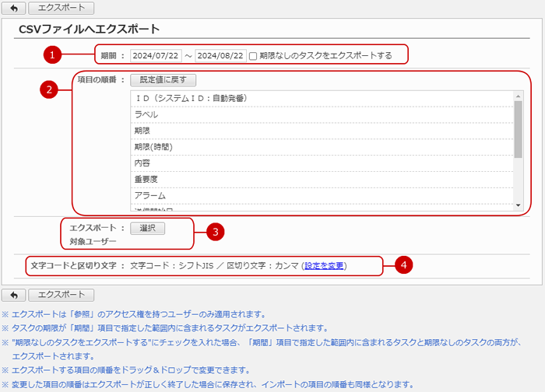
Task: Click the bottom エクスポート button
Action: (62, 295)
